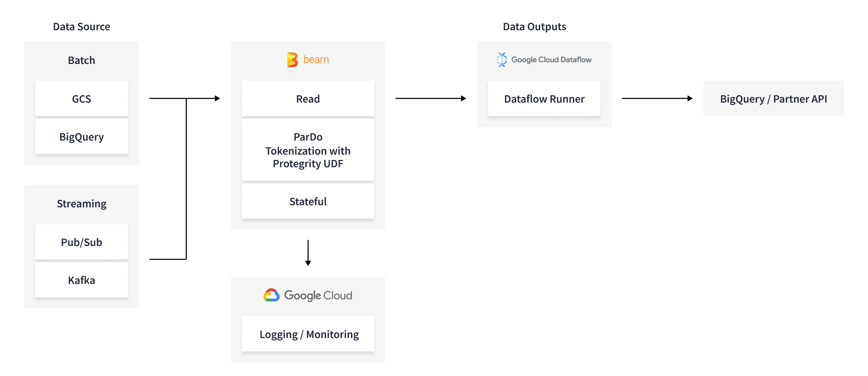
Task: Click arrow pointing to BigQuery / Partner API
Action: coord(657,98)
